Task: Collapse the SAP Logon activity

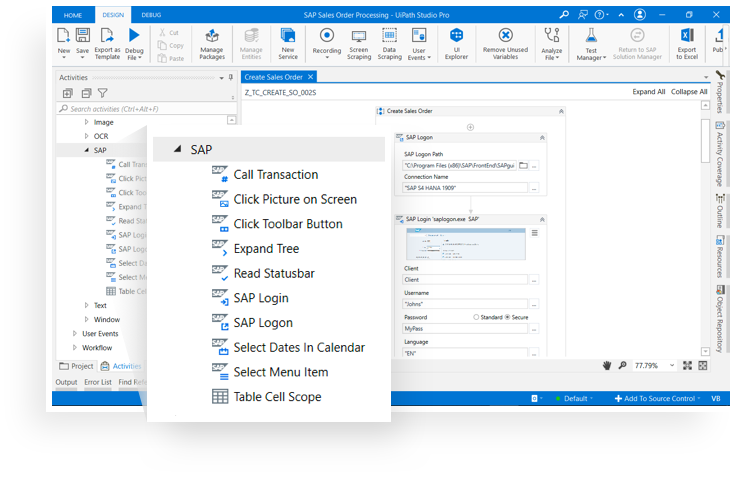Action: coord(542,138)
